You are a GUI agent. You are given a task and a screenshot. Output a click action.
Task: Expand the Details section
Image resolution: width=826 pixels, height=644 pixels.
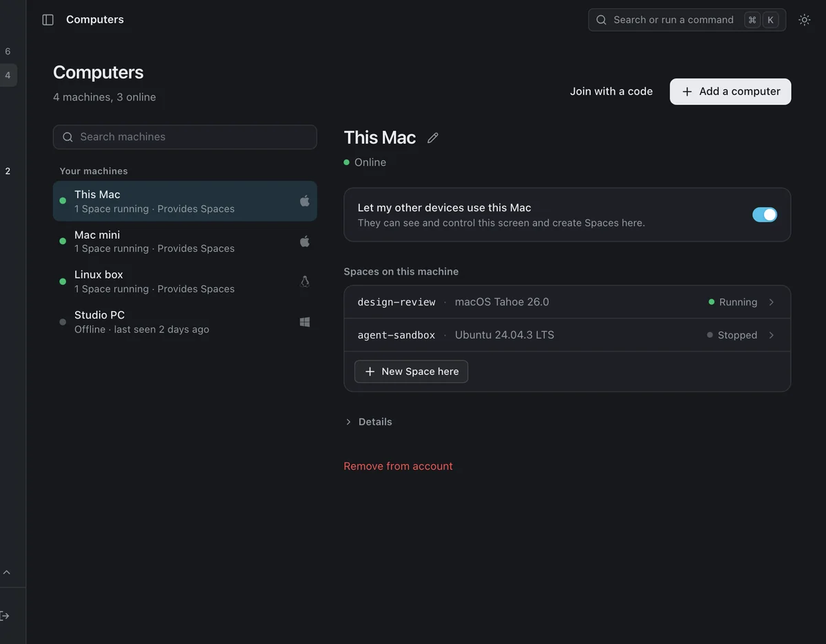[x=368, y=422]
